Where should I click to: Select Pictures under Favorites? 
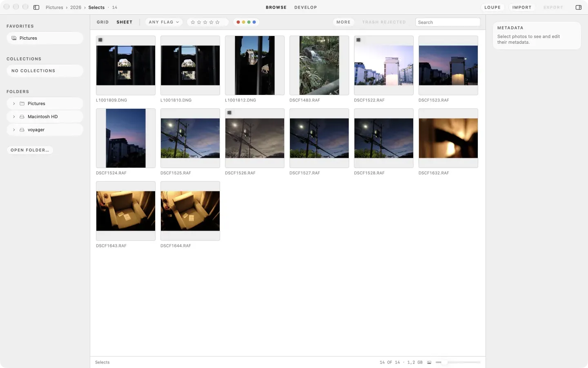(x=45, y=38)
